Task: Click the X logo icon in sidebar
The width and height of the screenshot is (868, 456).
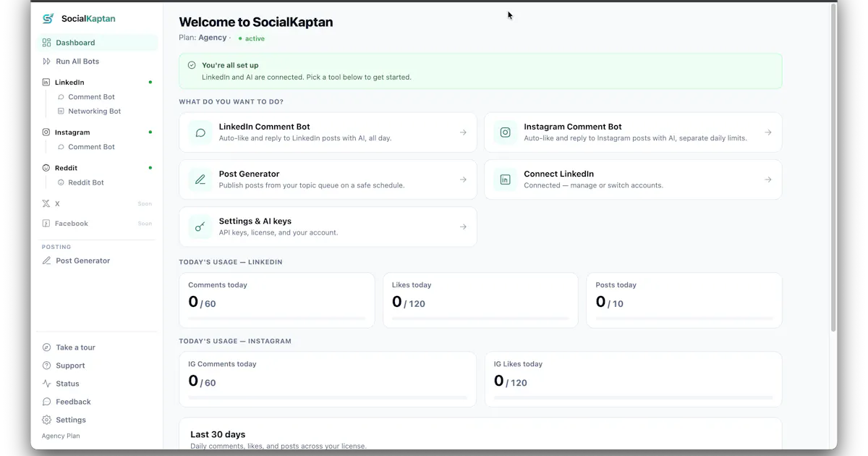Action: [46, 204]
